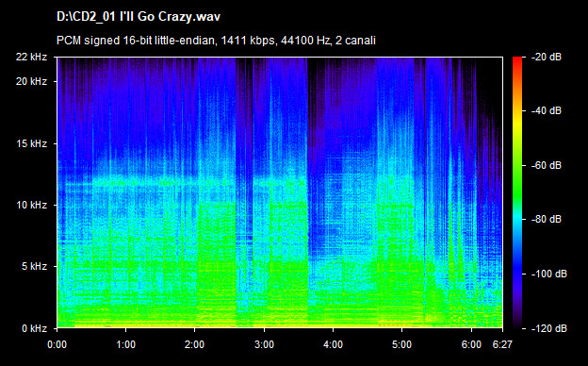Click the 4:00 time marker

pyautogui.click(x=333, y=344)
